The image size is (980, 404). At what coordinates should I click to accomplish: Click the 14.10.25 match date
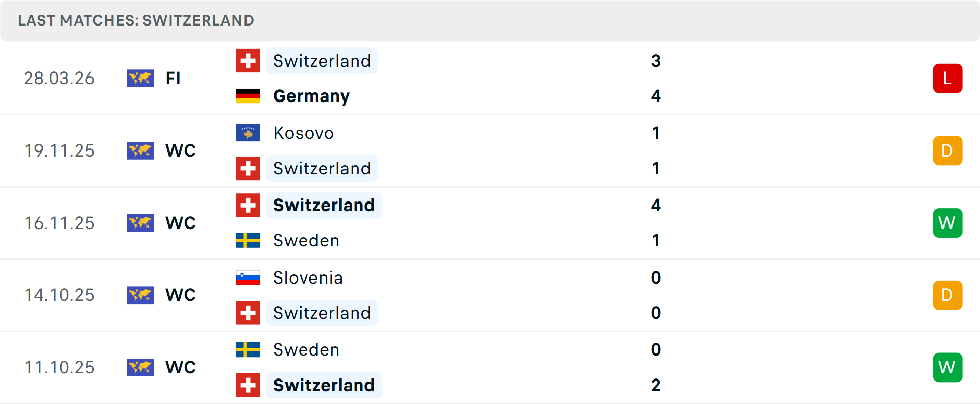point(59,295)
